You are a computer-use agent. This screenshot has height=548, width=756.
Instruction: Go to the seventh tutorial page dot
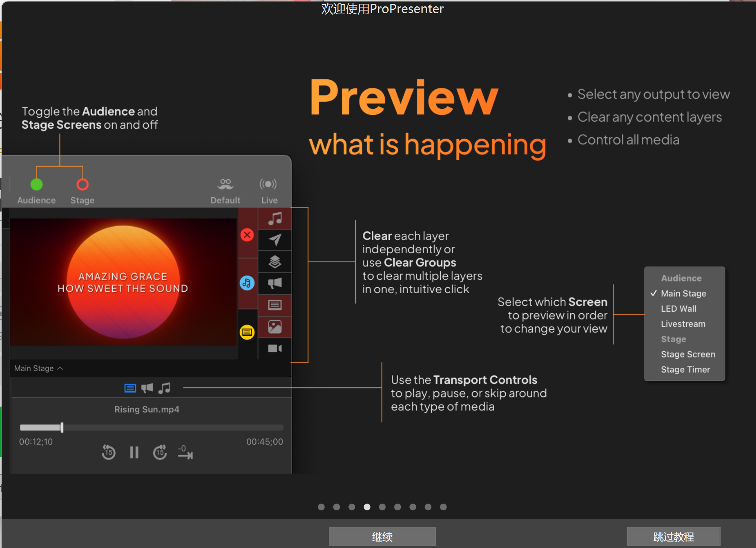click(x=413, y=507)
